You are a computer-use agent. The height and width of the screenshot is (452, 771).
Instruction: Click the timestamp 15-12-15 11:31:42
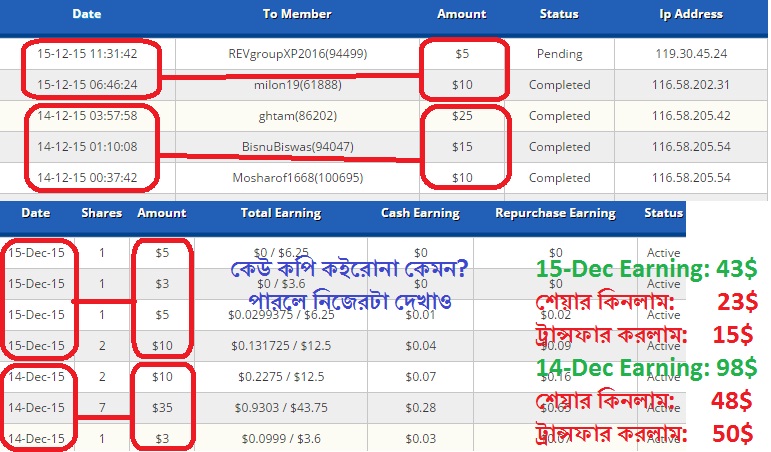(80, 54)
